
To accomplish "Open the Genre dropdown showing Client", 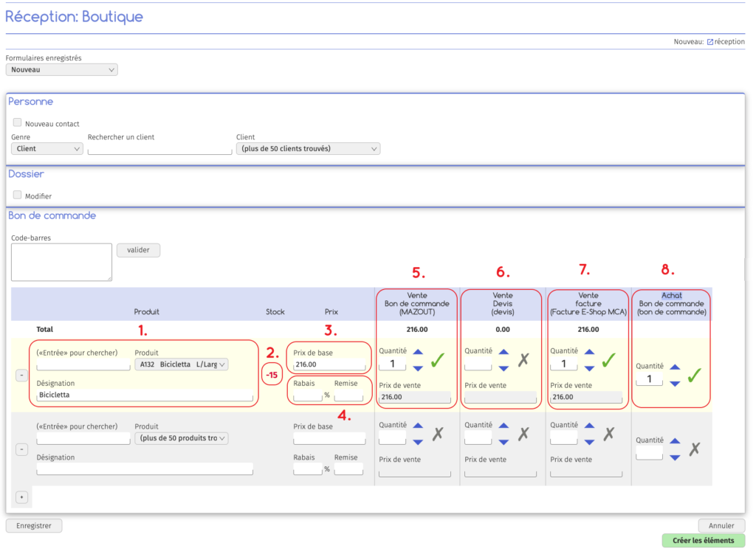I will (47, 148).
